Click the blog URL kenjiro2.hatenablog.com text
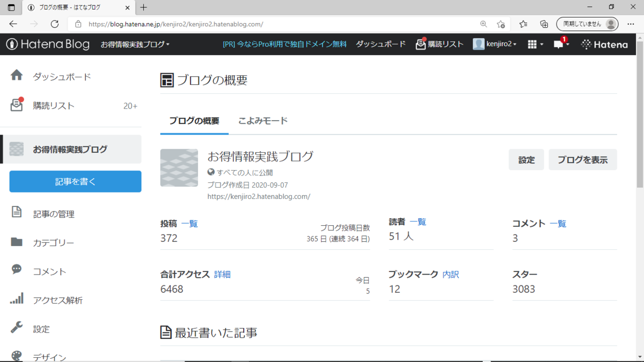The image size is (644, 362). pyautogui.click(x=259, y=197)
